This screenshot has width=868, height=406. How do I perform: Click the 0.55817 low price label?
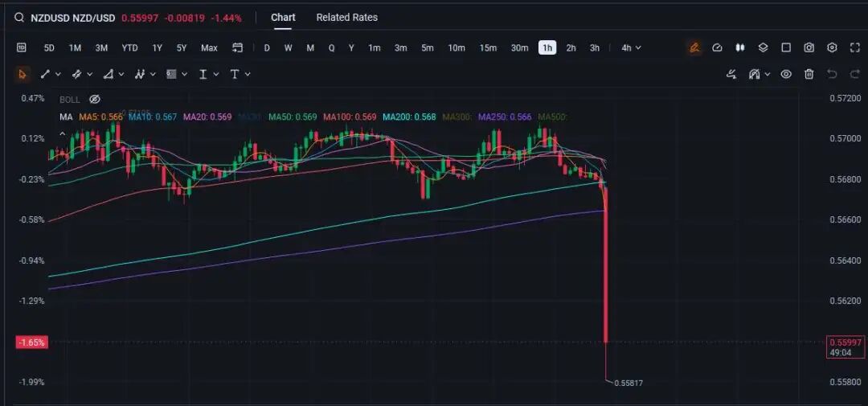[628, 383]
